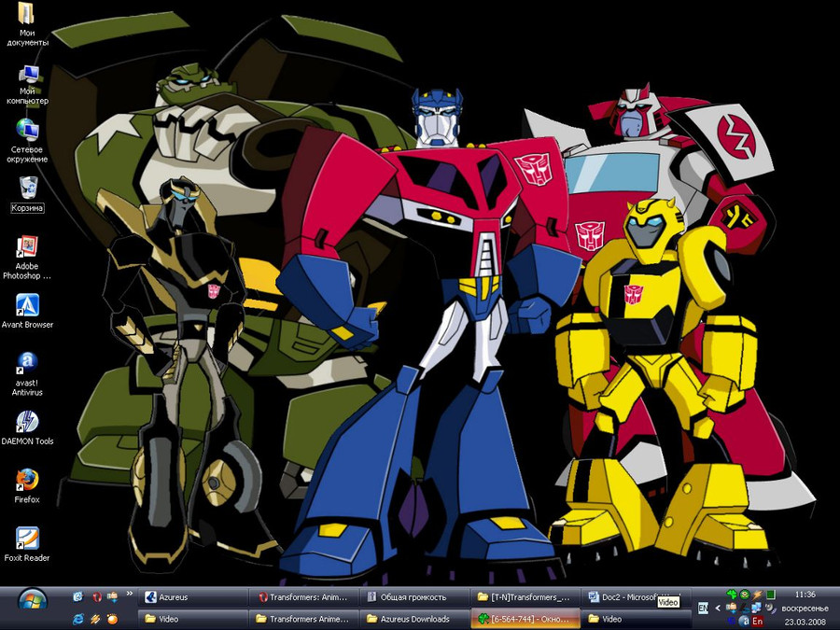Select the Мой компьютер desktop icon

27,85
